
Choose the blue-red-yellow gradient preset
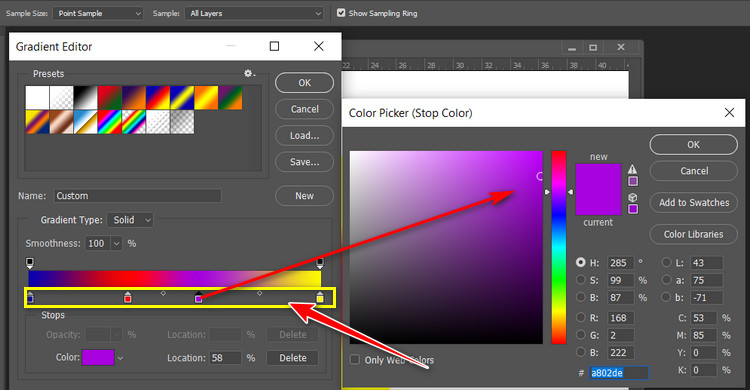(158, 98)
